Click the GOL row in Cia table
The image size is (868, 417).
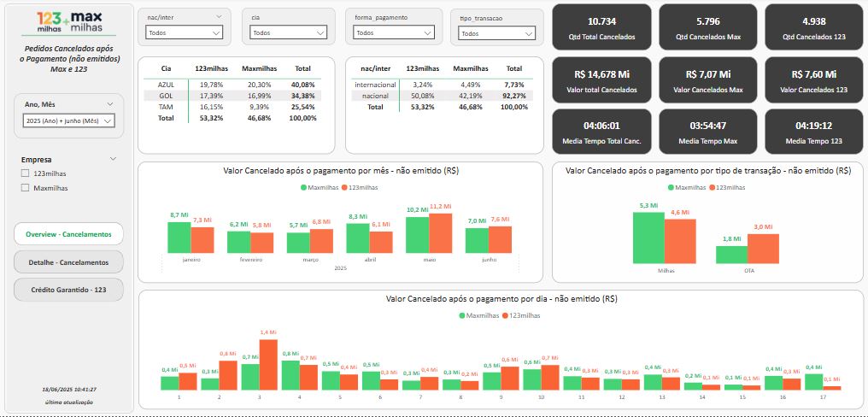(232, 96)
